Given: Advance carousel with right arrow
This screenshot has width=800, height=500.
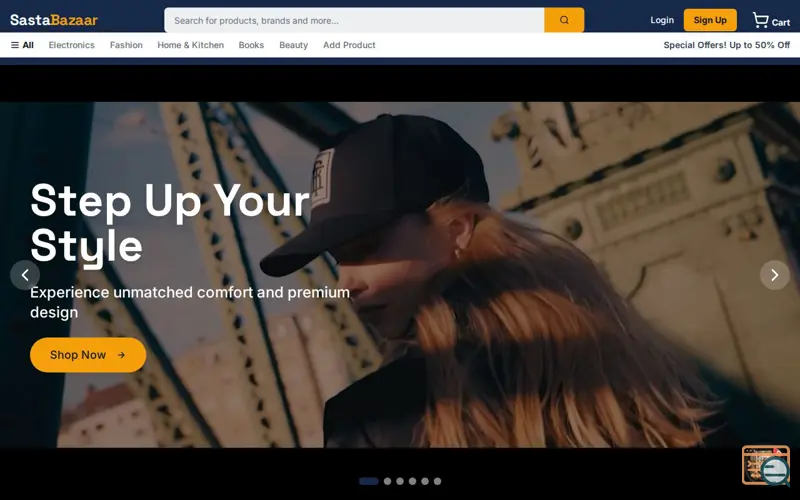Looking at the screenshot, I should pyautogui.click(x=774, y=275).
